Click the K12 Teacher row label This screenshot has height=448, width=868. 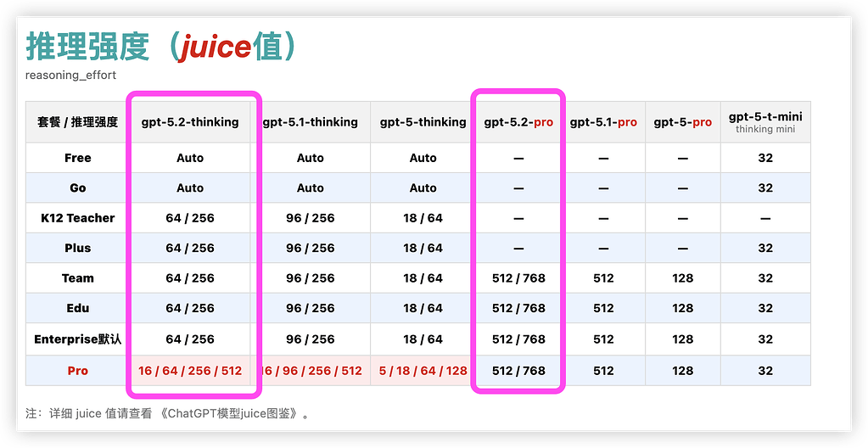coord(77,218)
